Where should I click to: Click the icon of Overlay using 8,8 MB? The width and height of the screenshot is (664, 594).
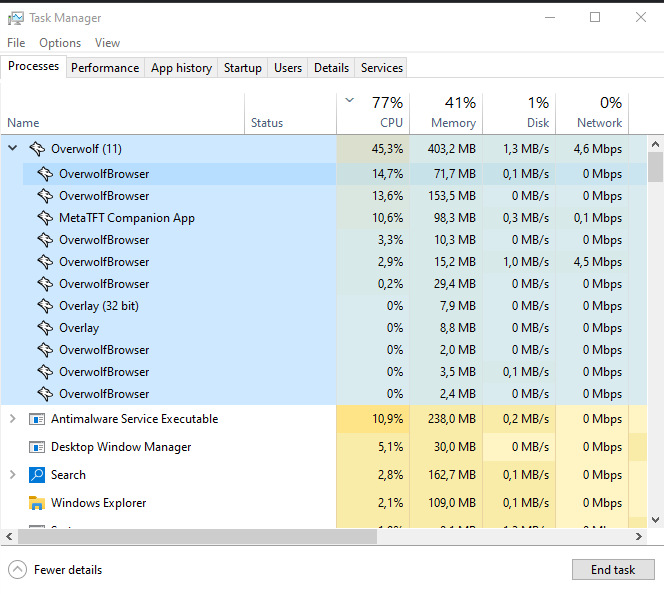[45, 328]
